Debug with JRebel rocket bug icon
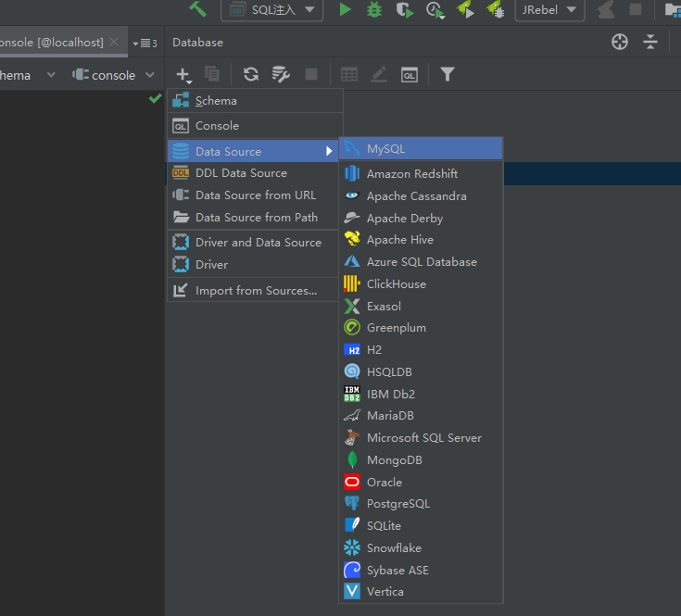Screen dimensions: 681x616 coord(495,9)
